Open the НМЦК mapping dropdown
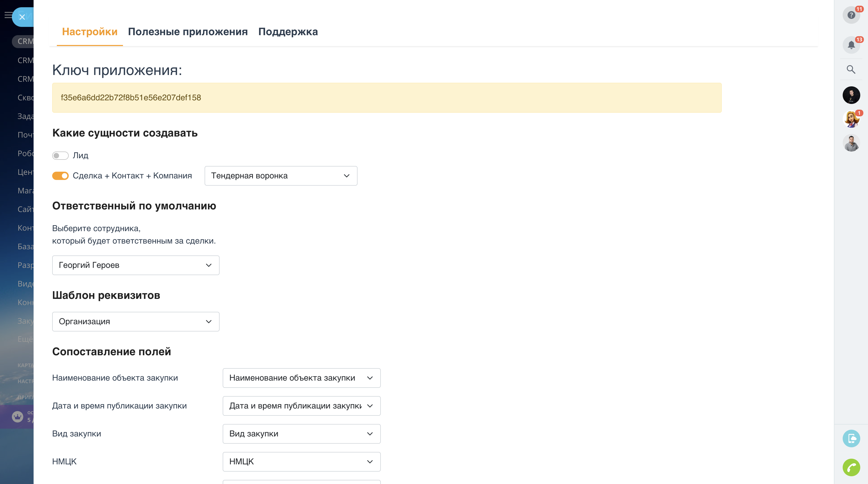 (301, 462)
